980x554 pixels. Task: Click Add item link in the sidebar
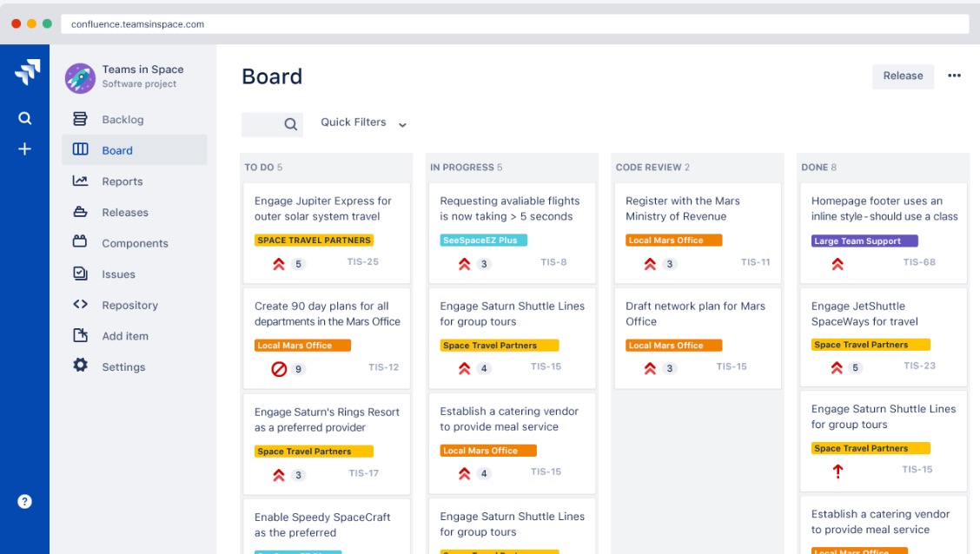tap(135, 336)
